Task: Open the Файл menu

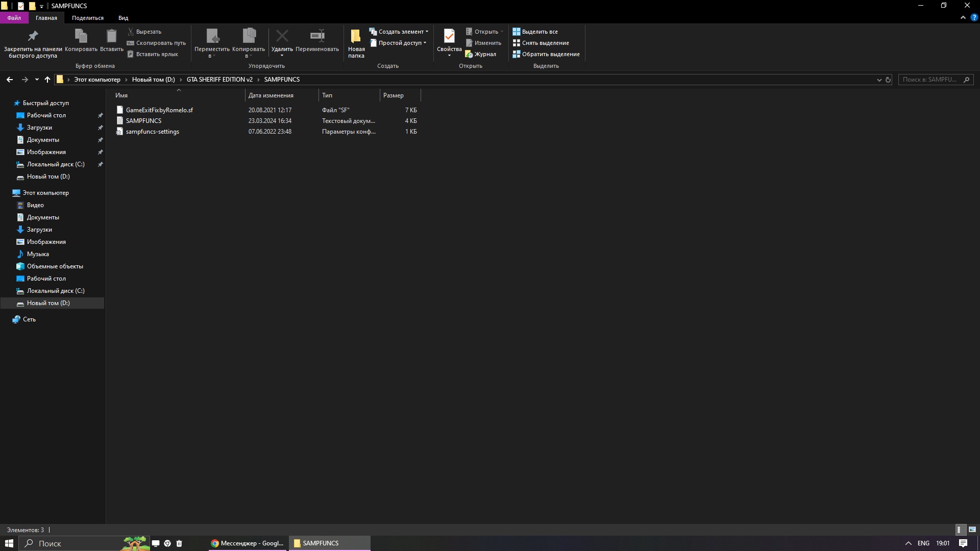Action: tap(14, 18)
